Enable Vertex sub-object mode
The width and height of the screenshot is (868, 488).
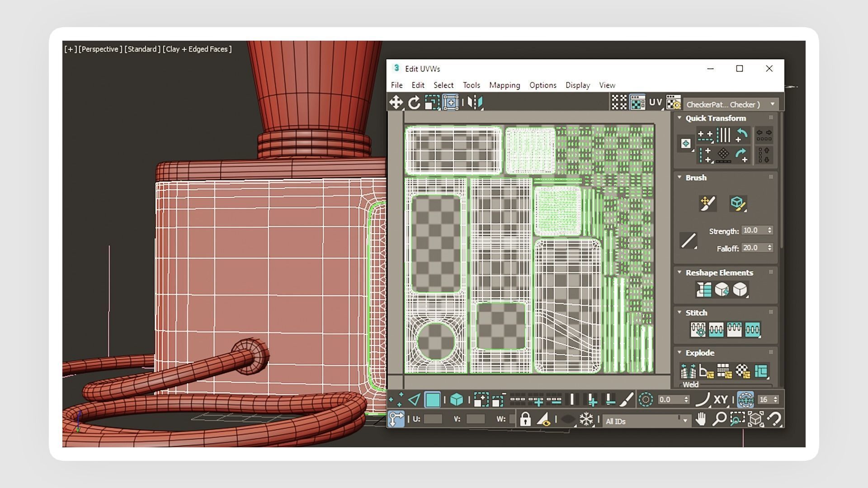[x=396, y=400]
